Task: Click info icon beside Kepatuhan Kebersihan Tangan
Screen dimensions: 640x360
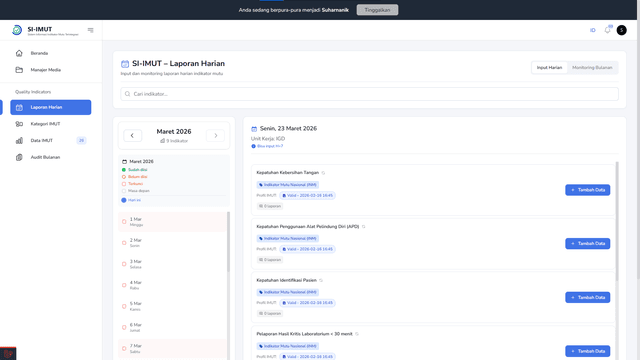Action: point(323,173)
